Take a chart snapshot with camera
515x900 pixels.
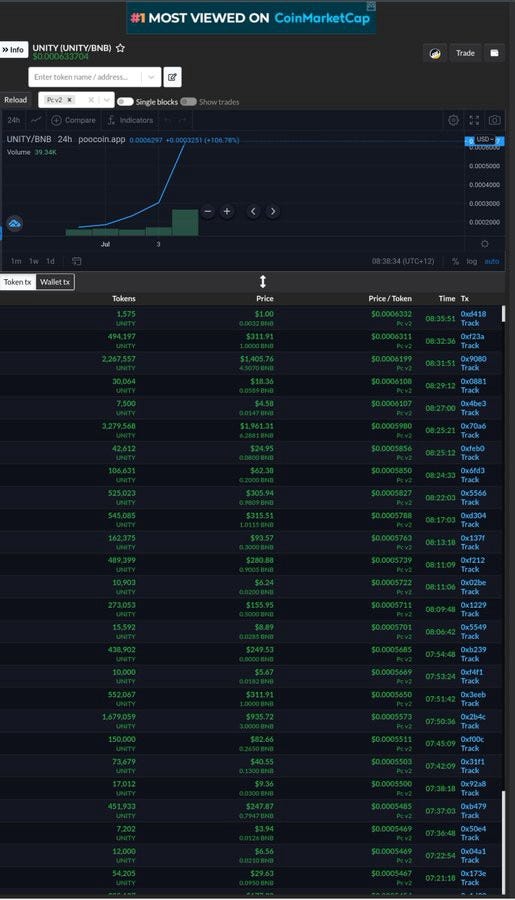coord(494,120)
